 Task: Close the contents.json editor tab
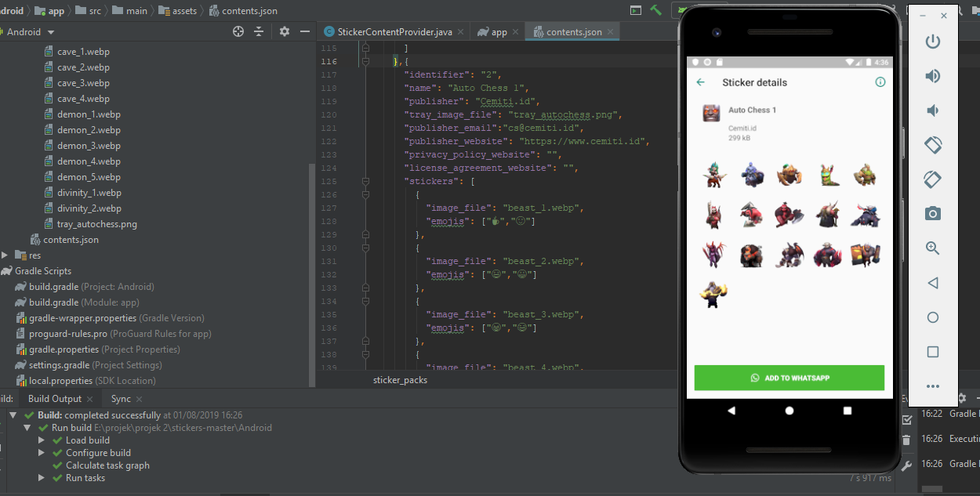tap(612, 32)
